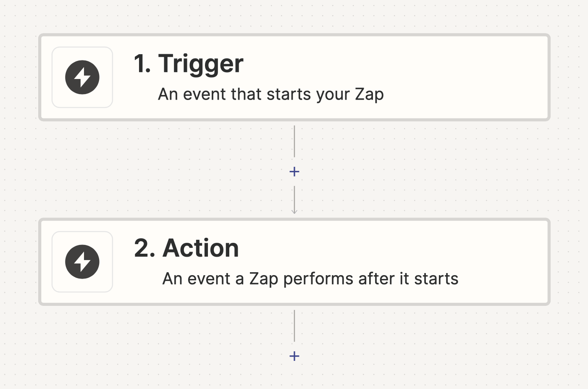This screenshot has height=389, width=588.
Task: Select the rounded icon tile in Trigger card
Action: click(x=82, y=77)
